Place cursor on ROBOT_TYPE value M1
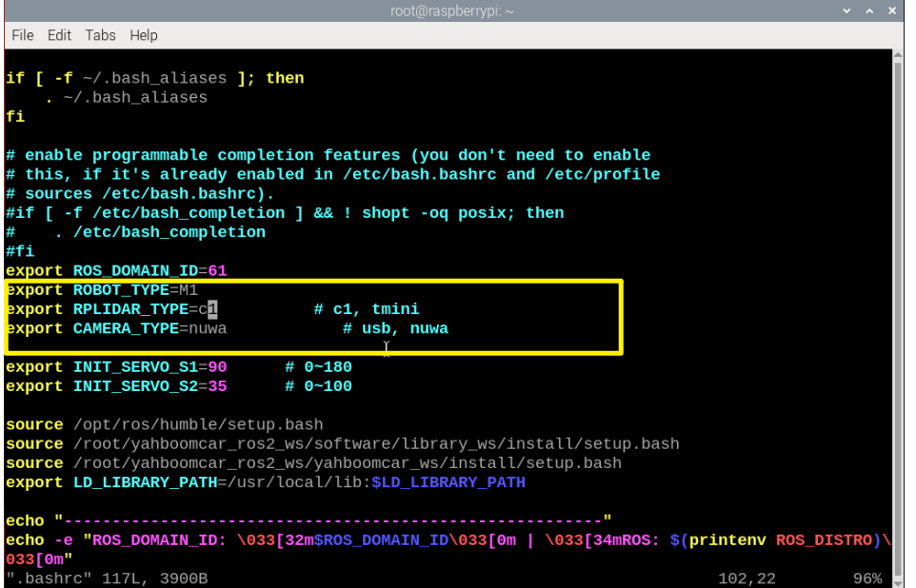Viewport: 916px width, 588px height. pos(189,290)
